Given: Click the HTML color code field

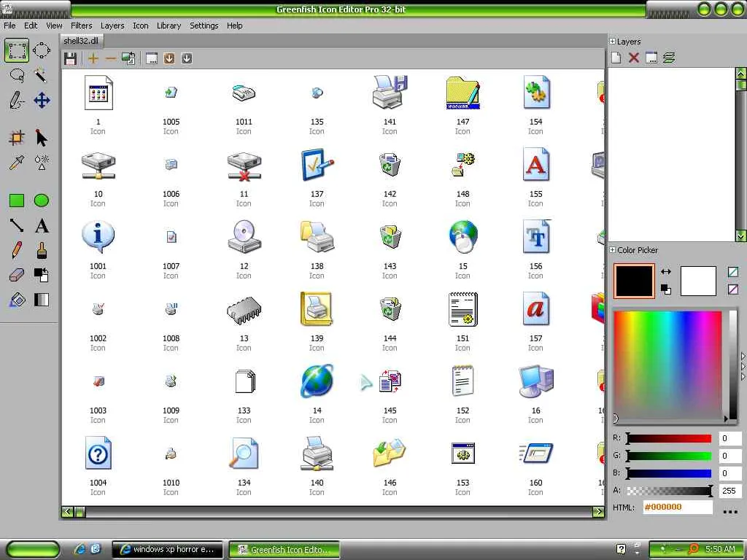Looking at the screenshot, I should coord(678,507).
